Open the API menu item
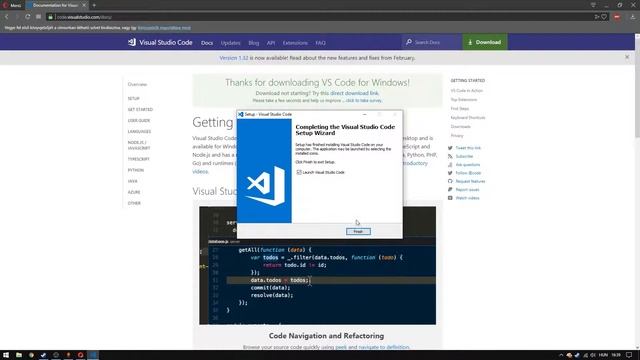Viewport: 640px width, 360px height. (271, 43)
